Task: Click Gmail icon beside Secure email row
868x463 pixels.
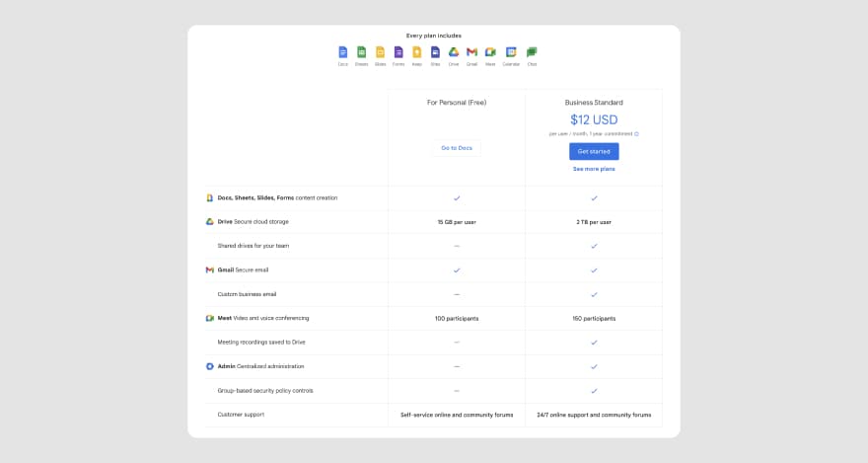Action: point(210,270)
